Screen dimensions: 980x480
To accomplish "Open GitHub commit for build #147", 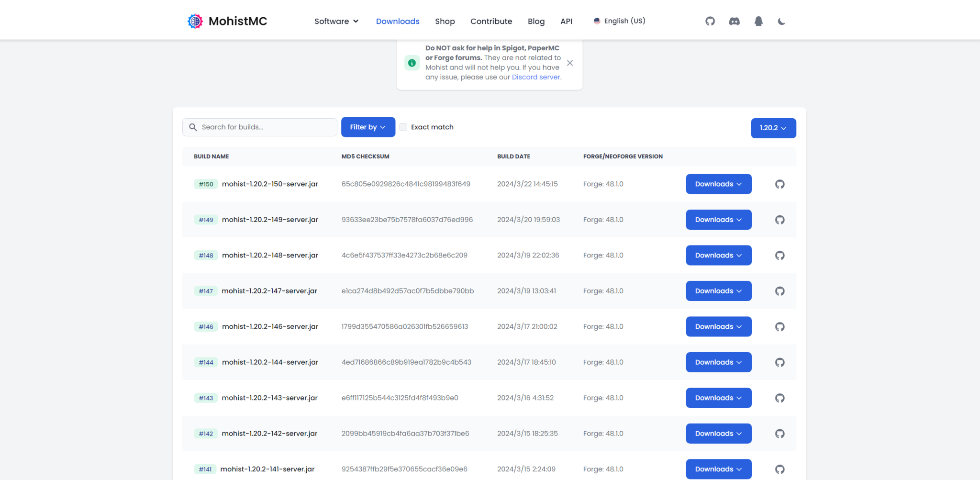I will (x=780, y=291).
